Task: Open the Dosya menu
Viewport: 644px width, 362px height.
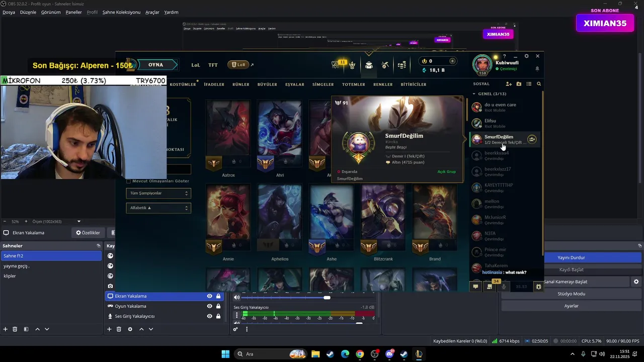Action: tap(9, 12)
